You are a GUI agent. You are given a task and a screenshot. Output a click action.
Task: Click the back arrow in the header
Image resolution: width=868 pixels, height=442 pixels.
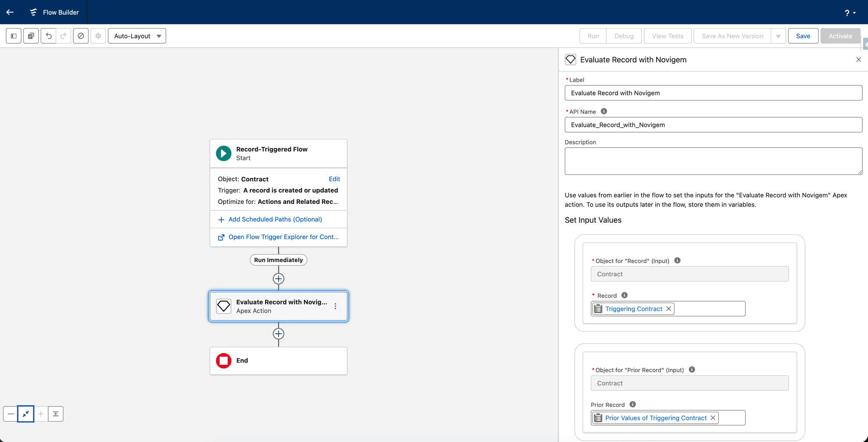pos(10,12)
